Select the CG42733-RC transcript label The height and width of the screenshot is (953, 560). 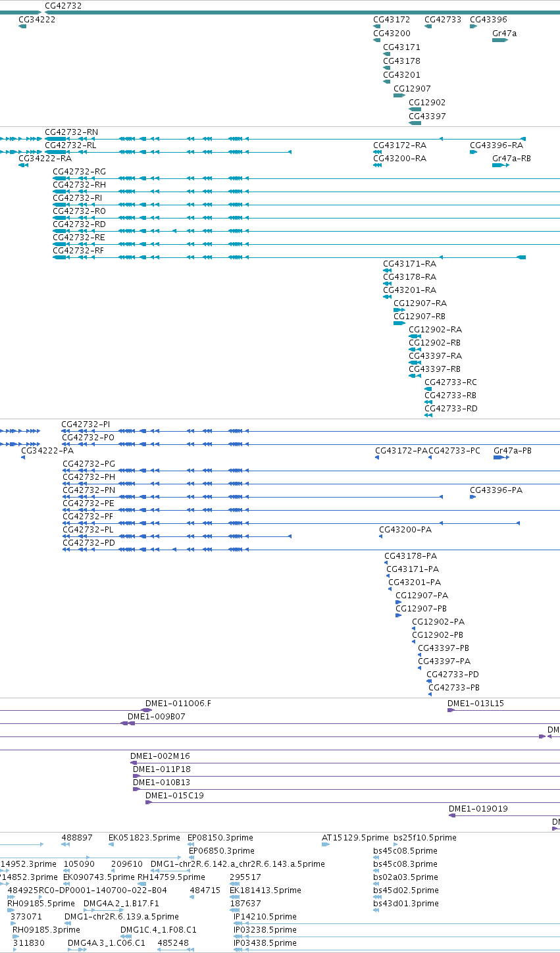451,382
